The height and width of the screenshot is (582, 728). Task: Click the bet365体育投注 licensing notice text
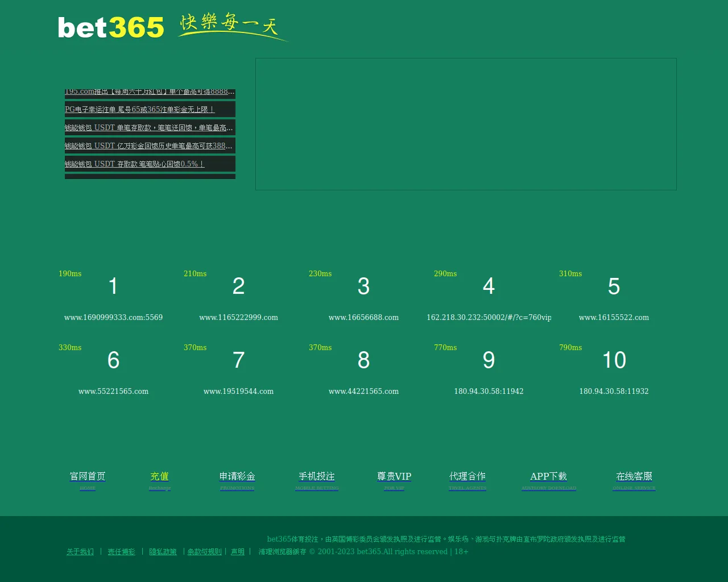coord(446,539)
